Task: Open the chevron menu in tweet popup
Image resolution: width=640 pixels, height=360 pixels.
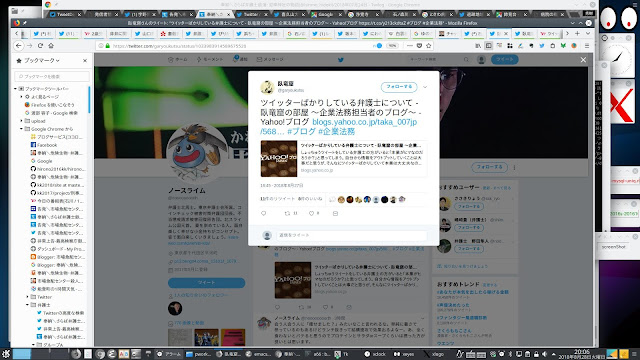Action: tap(425, 87)
